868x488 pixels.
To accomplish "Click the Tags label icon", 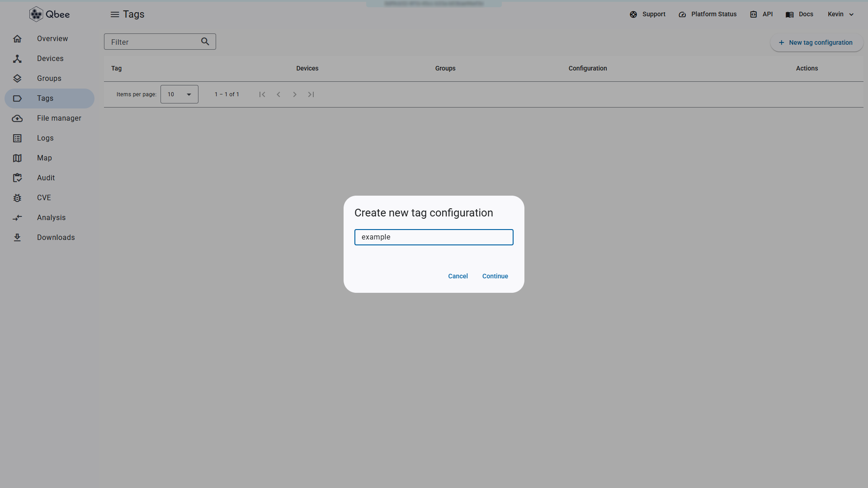I will (17, 99).
